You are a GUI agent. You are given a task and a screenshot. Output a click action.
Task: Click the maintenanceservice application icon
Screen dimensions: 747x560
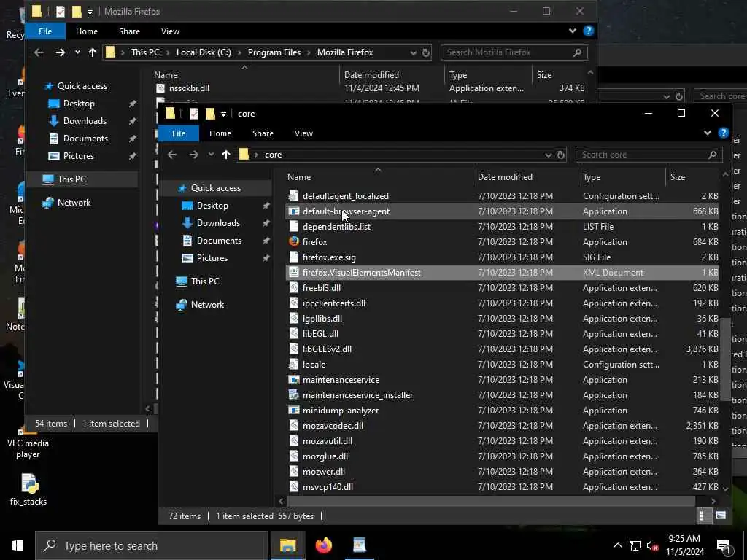click(294, 380)
